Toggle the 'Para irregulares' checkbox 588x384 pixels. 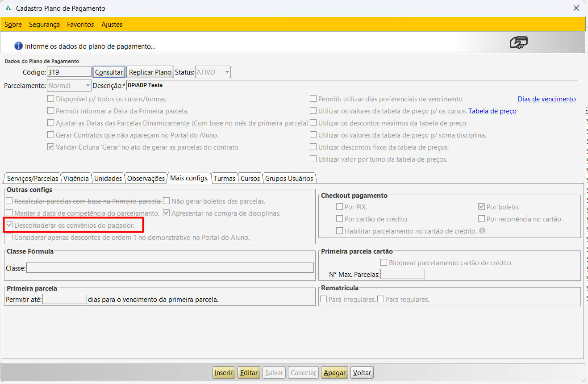[324, 300]
